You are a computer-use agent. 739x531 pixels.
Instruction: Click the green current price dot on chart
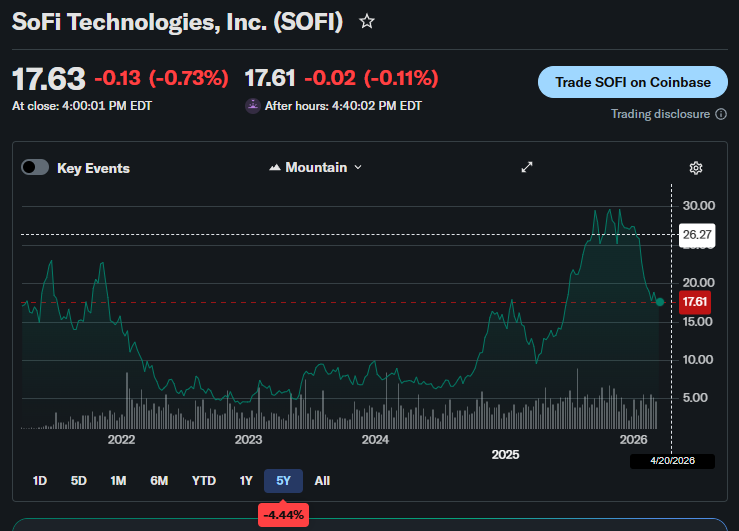point(660,302)
